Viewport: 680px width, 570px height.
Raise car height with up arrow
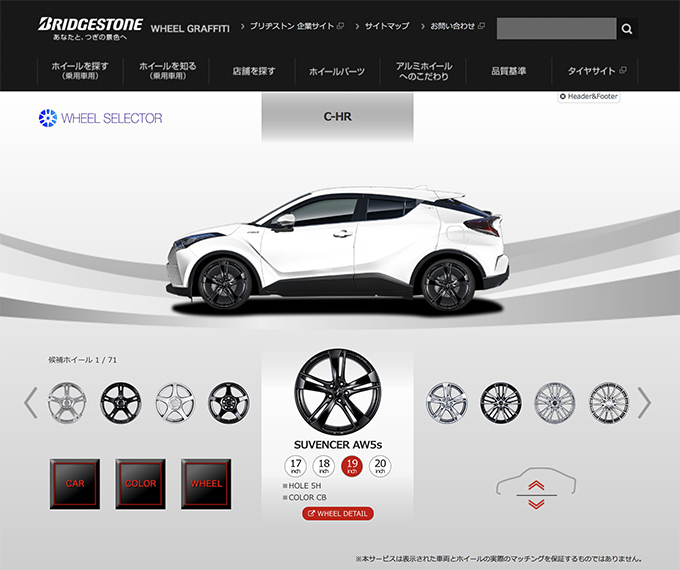coord(536,485)
